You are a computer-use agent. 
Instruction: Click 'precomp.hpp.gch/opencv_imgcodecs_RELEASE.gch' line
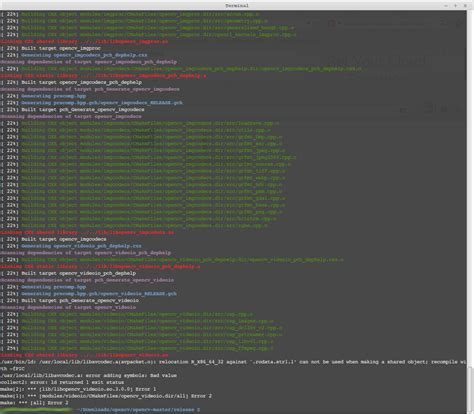click(91, 103)
